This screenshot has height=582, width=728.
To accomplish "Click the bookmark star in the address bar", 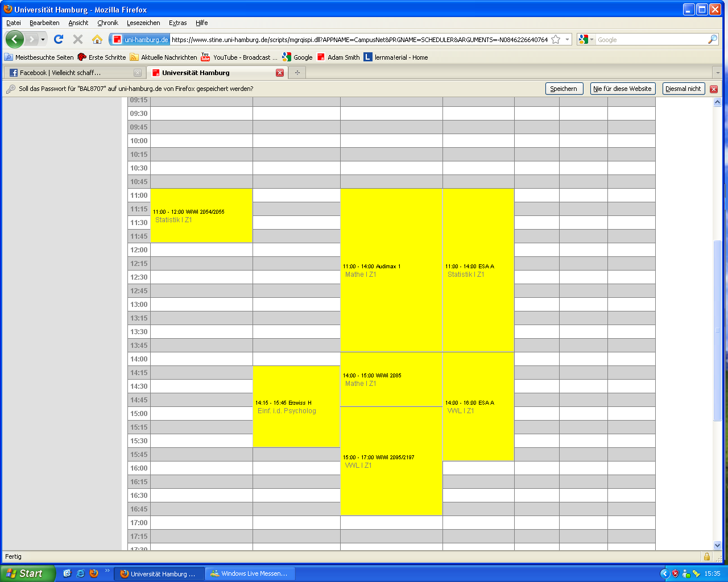I will point(556,40).
